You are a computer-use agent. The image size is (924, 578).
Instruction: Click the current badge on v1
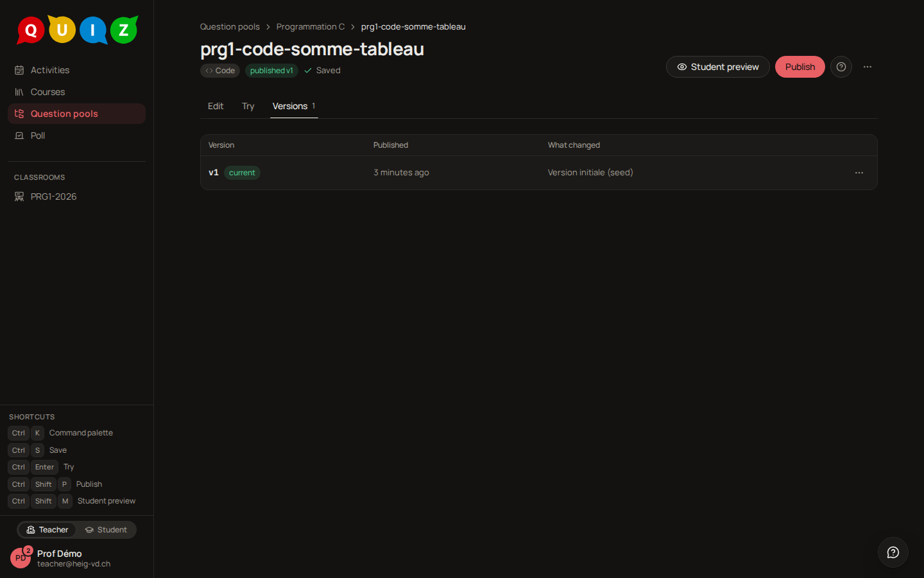[242, 173]
